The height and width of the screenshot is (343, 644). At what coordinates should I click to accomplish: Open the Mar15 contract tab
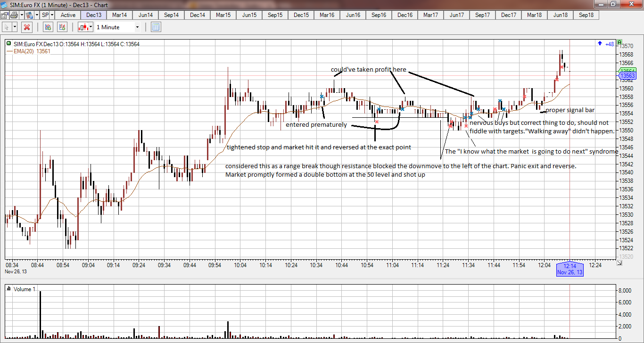(x=223, y=15)
